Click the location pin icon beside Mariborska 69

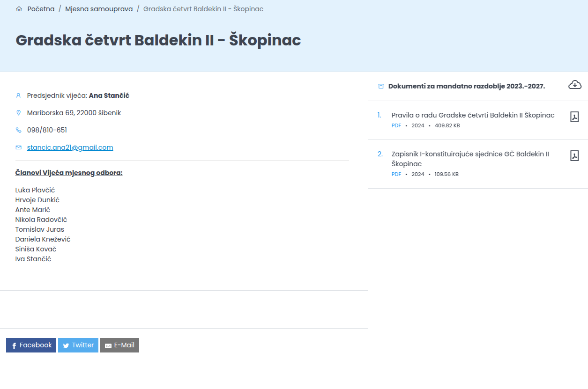tap(19, 113)
